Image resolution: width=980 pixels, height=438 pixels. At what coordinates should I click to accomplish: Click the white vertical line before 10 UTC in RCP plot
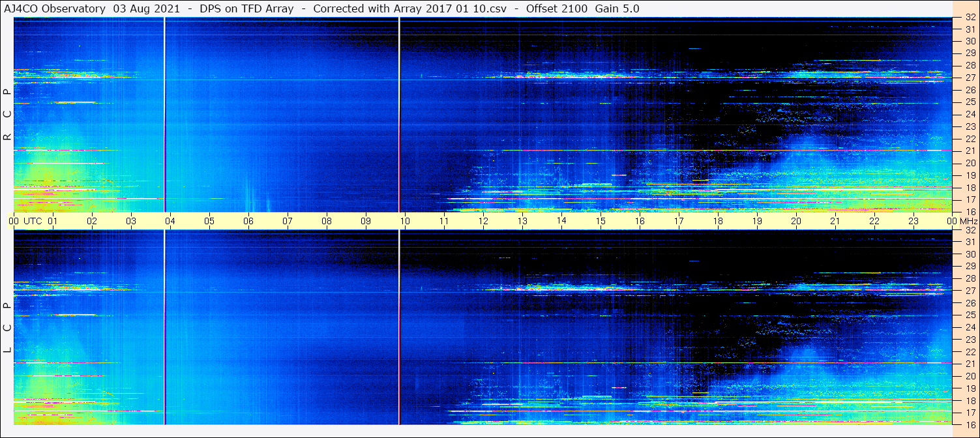399,115
